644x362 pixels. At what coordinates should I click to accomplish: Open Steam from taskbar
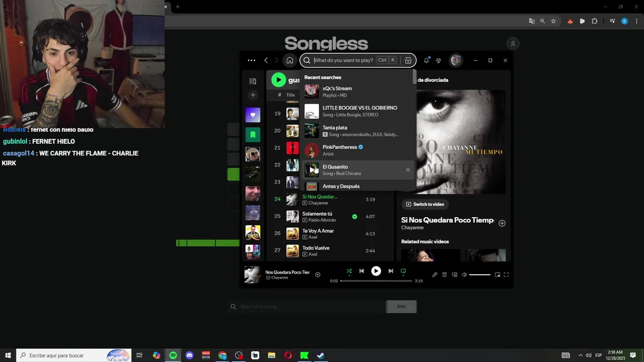[320, 355]
